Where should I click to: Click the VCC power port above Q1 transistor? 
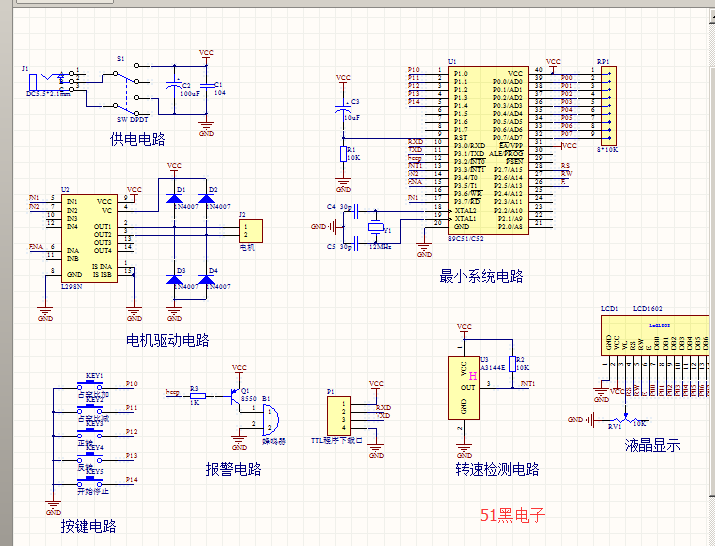tap(239, 370)
